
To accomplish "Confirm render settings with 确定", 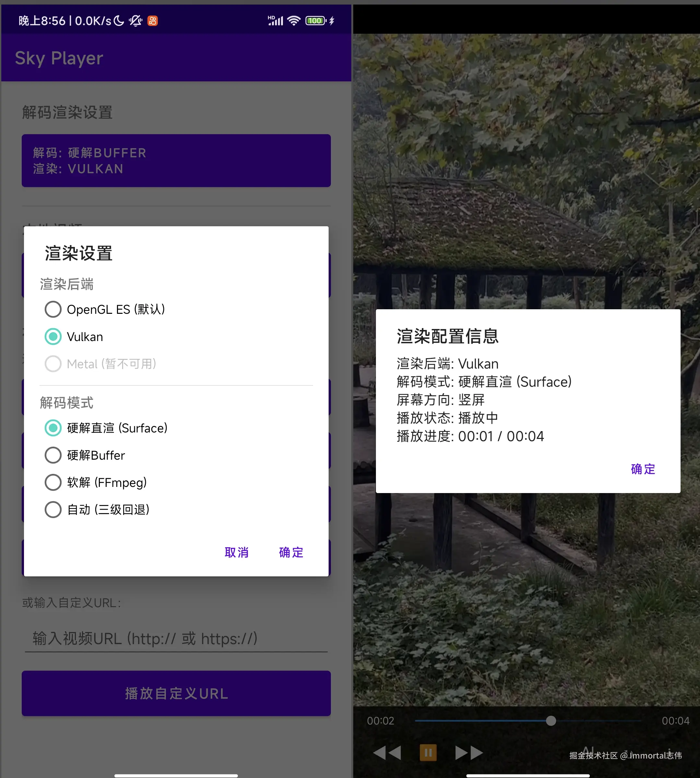I will pos(291,552).
